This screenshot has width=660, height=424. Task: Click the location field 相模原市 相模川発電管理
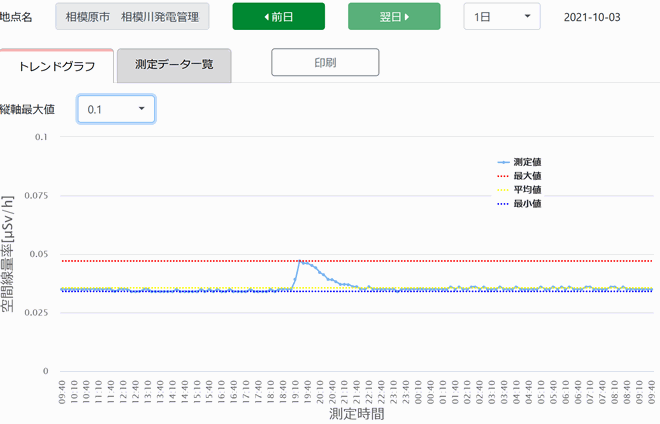[x=132, y=17]
